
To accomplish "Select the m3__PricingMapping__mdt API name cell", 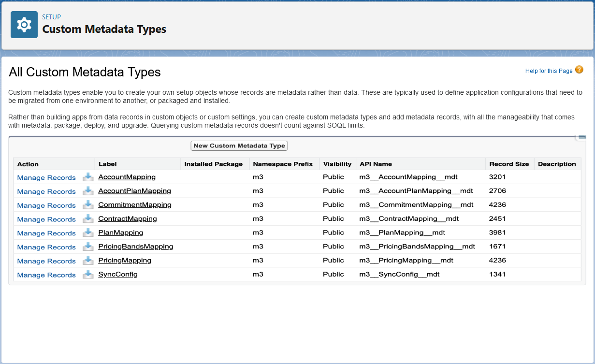I will 406,261.
